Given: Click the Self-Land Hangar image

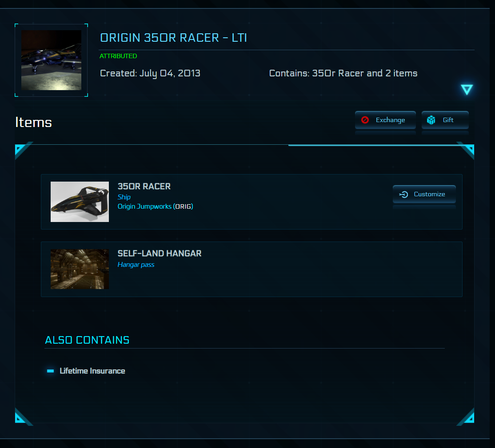Looking at the screenshot, I should click(x=80, y=269).
